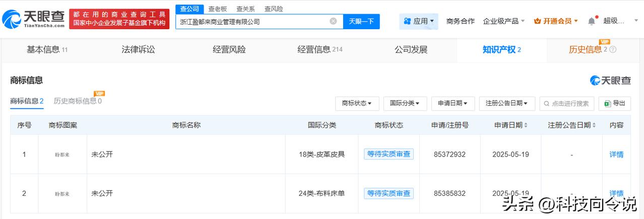Select the 查老板 search mode tab
Screen dimensions: 644x219
(218, 9)
